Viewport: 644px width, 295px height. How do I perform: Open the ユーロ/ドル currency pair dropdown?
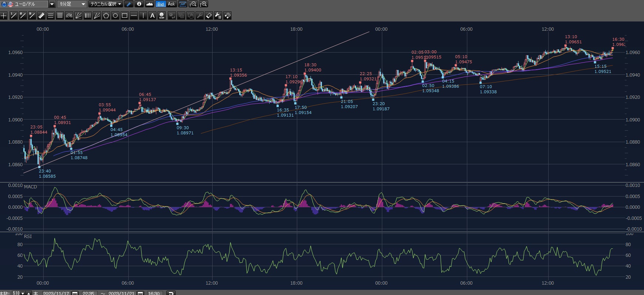[x=52, y=4]
